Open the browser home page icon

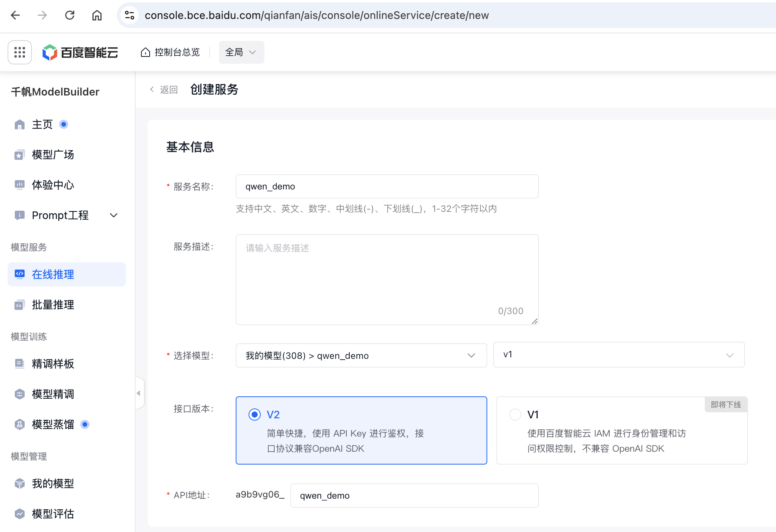point(97,15)
